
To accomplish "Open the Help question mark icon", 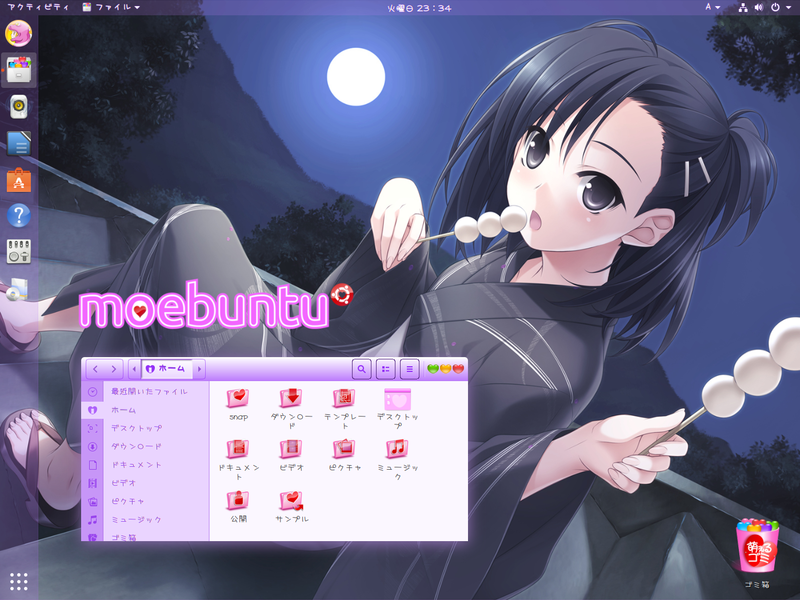I will pos(19,216).
